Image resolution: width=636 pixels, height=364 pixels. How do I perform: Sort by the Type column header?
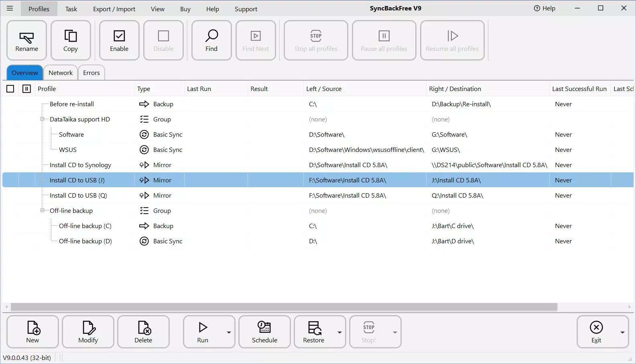(x=159, y=89)
